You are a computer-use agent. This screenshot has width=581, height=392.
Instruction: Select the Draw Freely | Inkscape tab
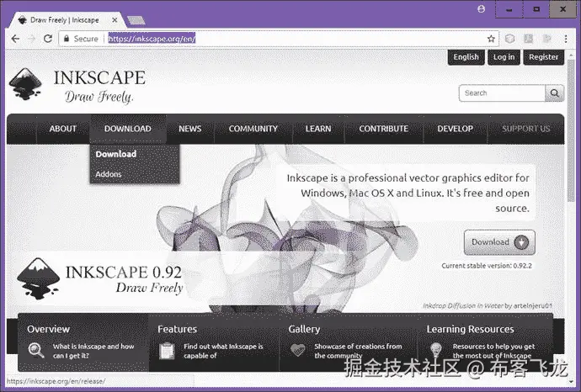pyautogui.click(x=65, y=20)
